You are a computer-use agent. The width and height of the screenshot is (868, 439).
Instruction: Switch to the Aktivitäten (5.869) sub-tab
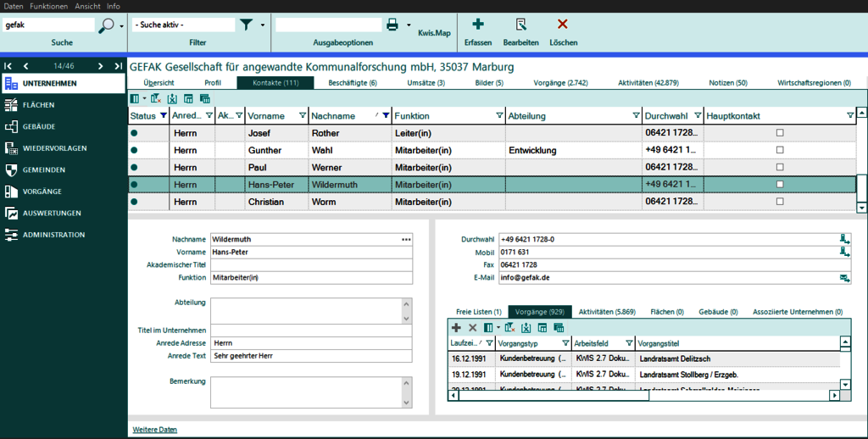(607, 312)
